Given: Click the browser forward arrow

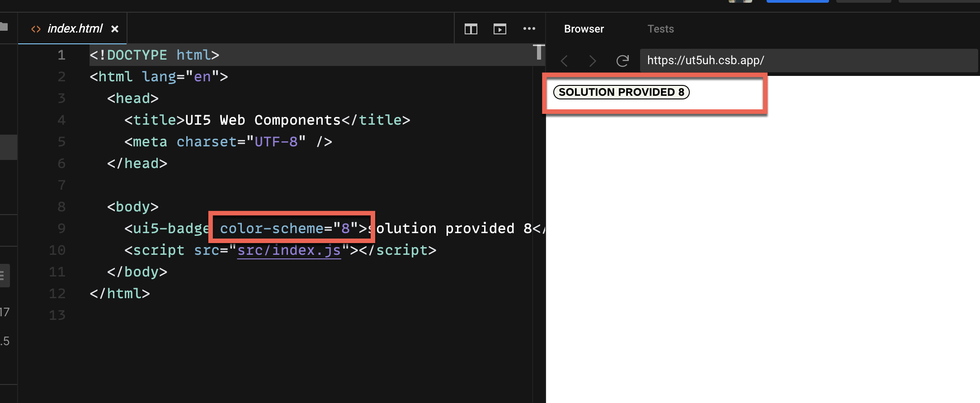Looking at the screenshot, I should [593, 61].
